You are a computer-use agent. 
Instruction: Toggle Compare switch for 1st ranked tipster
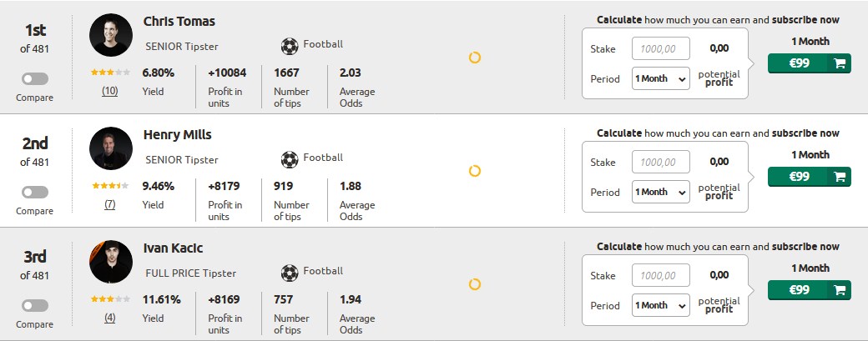(x=35, y=79)
